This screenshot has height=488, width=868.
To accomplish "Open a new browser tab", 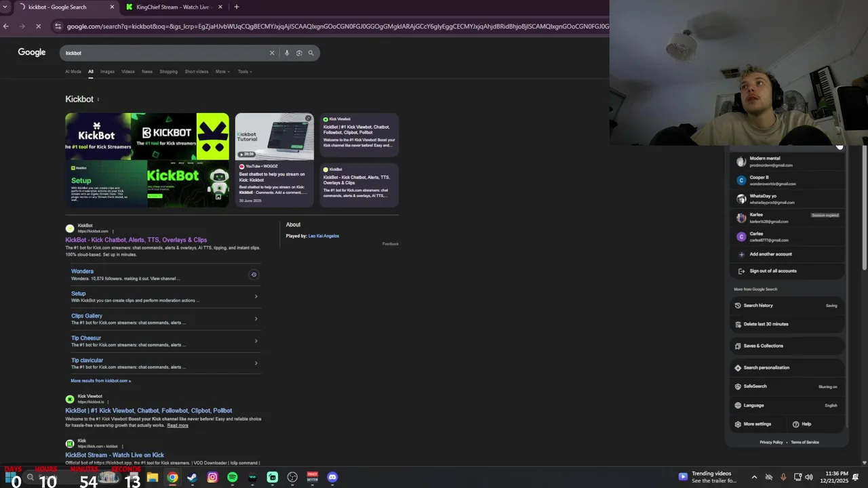I will click(237, 7).
